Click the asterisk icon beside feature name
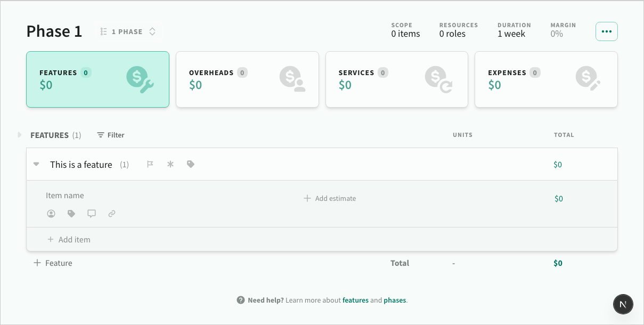The height and width of the screenshot is (325, 644). 170,165
